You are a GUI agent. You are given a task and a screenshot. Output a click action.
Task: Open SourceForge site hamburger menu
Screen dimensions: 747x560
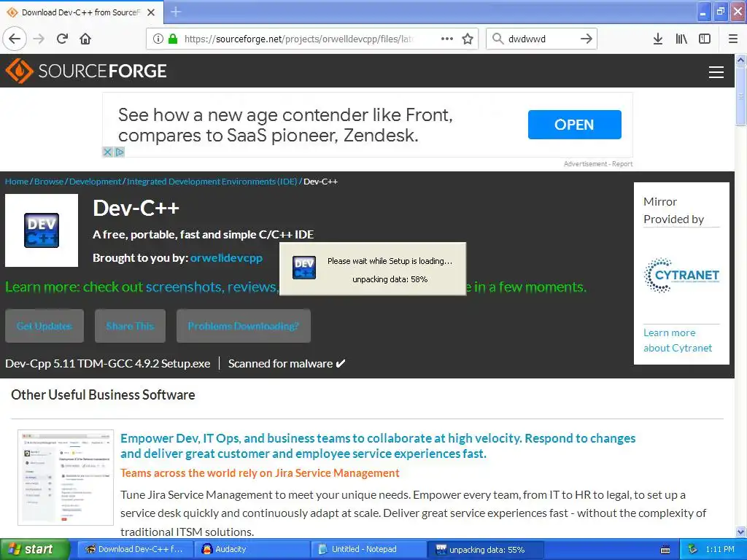(x=716, y=72)
